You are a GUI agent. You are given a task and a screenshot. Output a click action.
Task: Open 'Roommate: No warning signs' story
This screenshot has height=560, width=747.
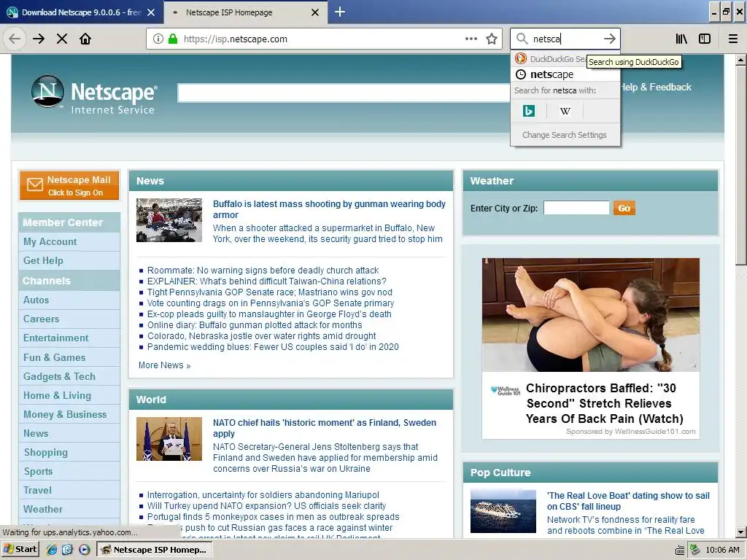pos(263,271)
